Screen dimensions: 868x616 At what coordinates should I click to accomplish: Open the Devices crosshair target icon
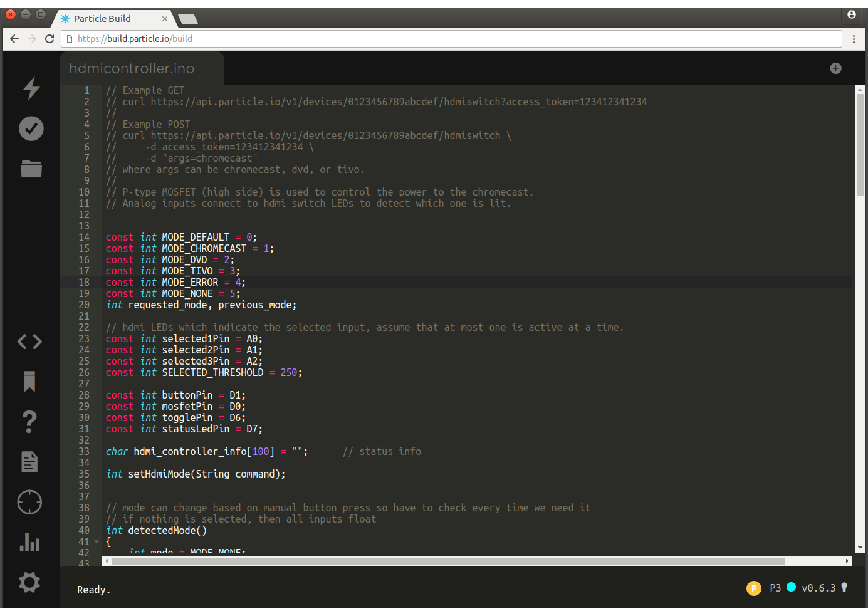(29, 502)
